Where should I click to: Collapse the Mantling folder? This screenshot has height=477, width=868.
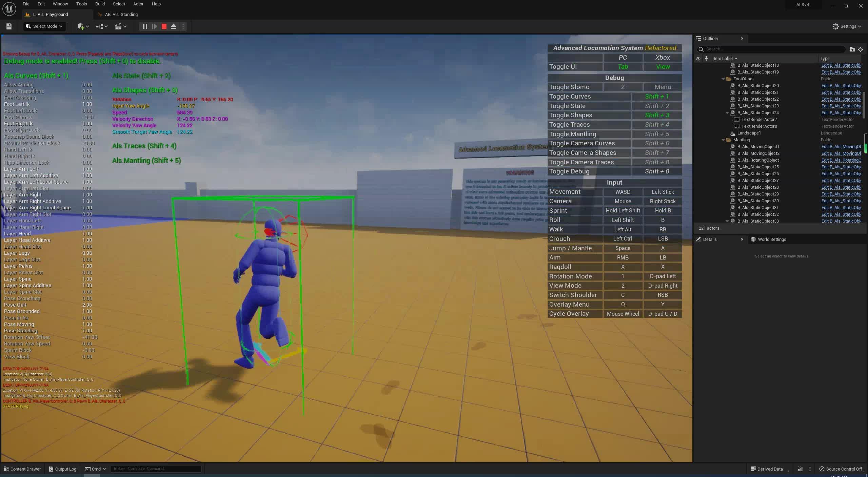pyautogui.click(x=723, y=140)
